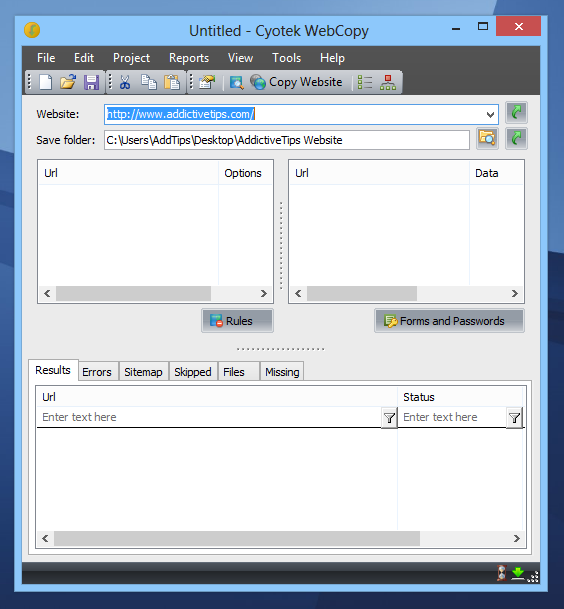The image size is (564, 609).
Task: Click the right scroll arrow of the Results grid
Action: point(517,538)
